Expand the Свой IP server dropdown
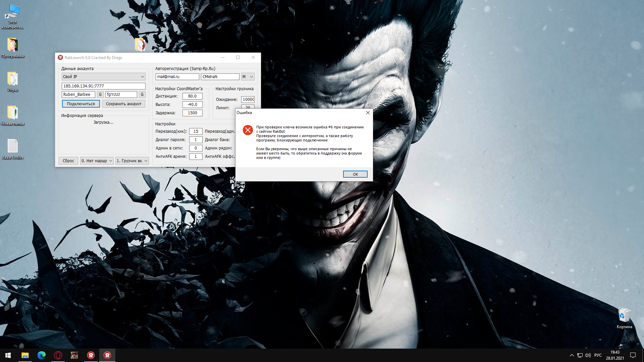644x362 pixels. click(103, 77)
